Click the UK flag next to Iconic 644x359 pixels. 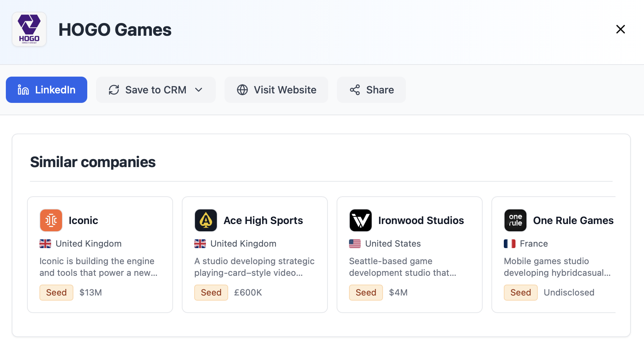point(45,243)
